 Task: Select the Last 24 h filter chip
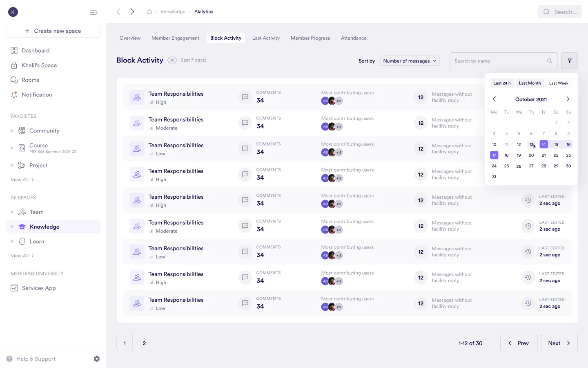pyautogui.click(x=502, y=83)
